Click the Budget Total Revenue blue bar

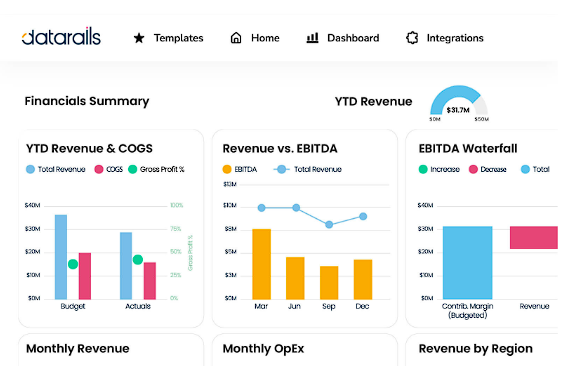coord(61,257)
